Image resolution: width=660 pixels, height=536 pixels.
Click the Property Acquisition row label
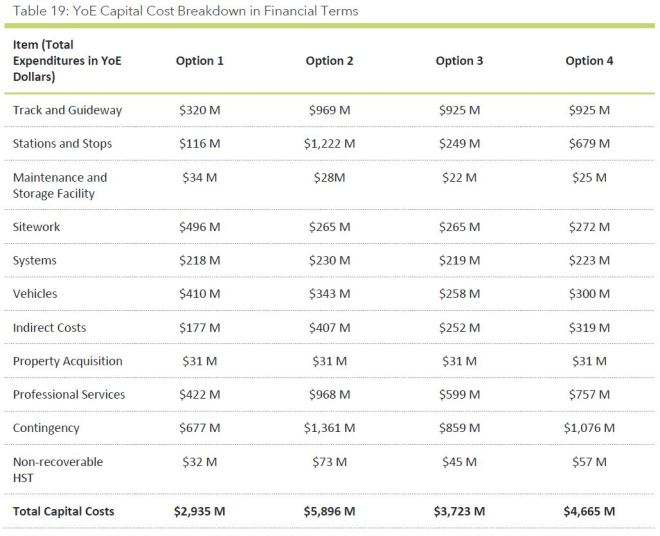click(67, 361)
